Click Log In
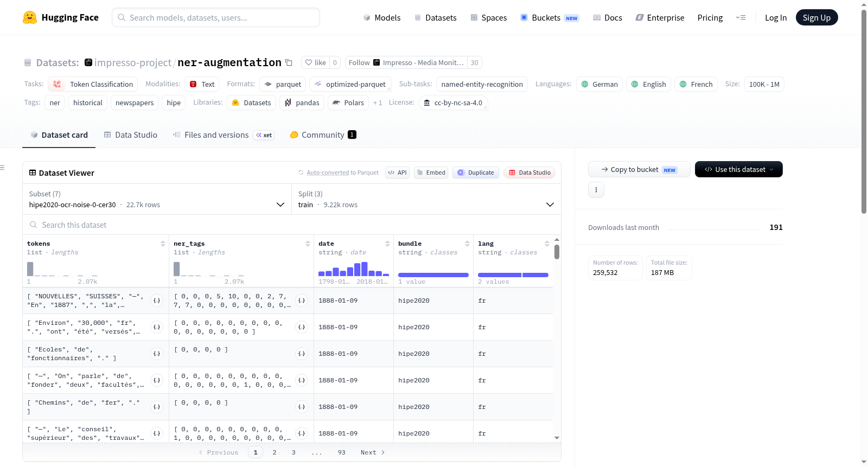Image resolution: width=868 pixels, height=467 pixels. (x=776, y=18)
